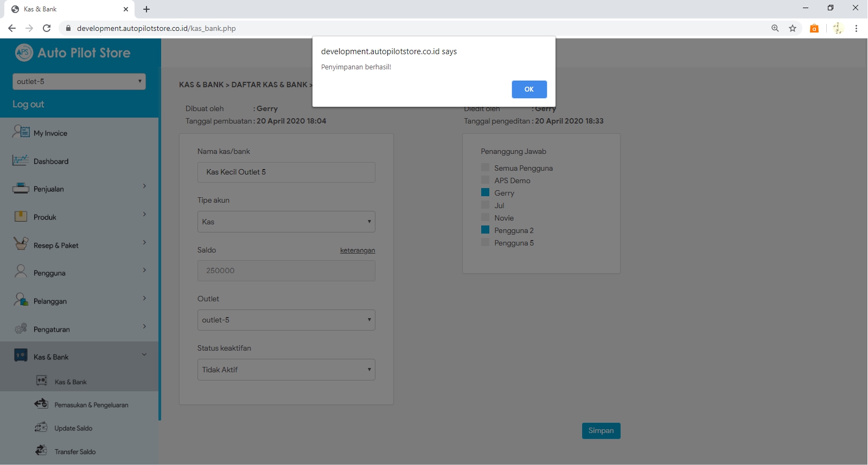The height and width of the screenshot is (465, 868).
Task: Open the Tipe akun dropdown
Action: pos(286,222)
